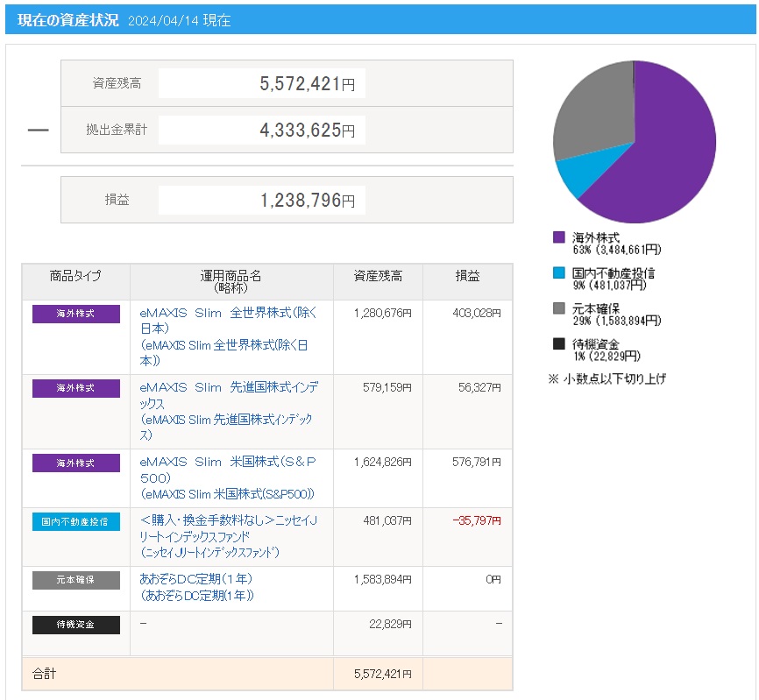Click the purple 海外株式 legend swatch
Viewport: 759px width, 700px height.
pyautogui.click(x=559, y=237)
